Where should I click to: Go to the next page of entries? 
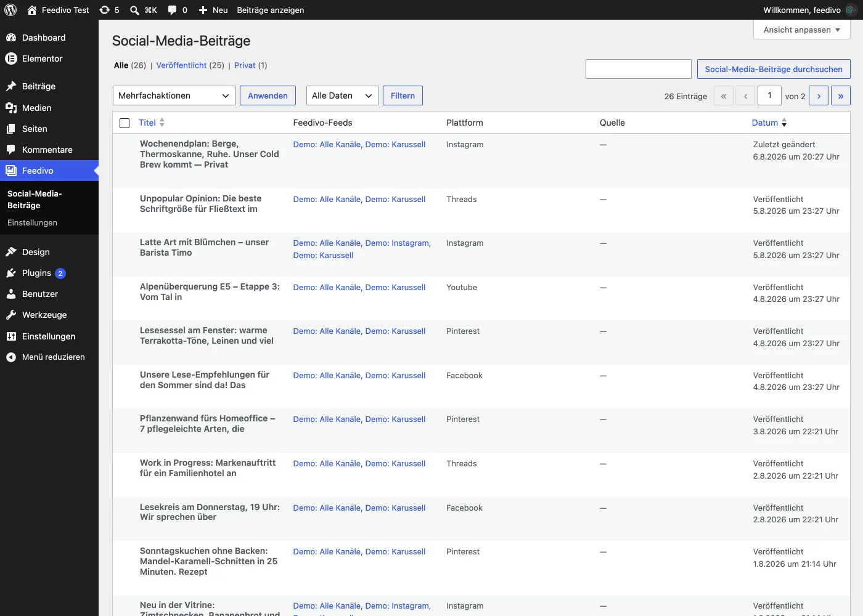819,96
